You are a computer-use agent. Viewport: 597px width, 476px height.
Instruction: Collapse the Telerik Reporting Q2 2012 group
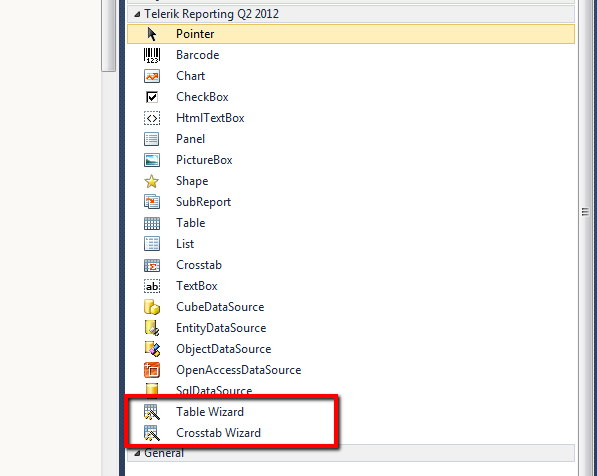click(137, 15)
